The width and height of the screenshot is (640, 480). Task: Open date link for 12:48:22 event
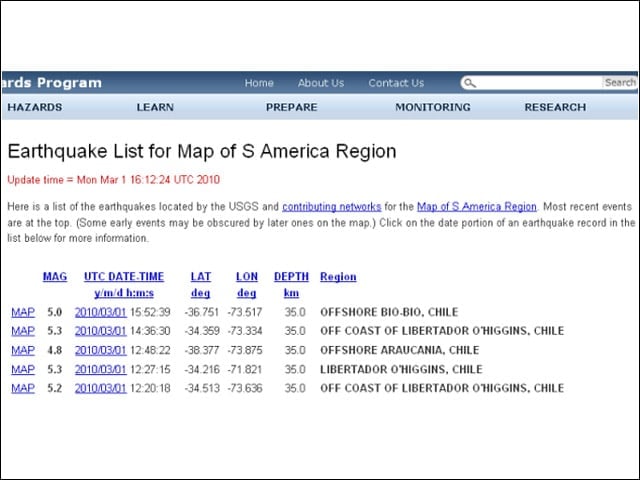[x=100, y=350]
